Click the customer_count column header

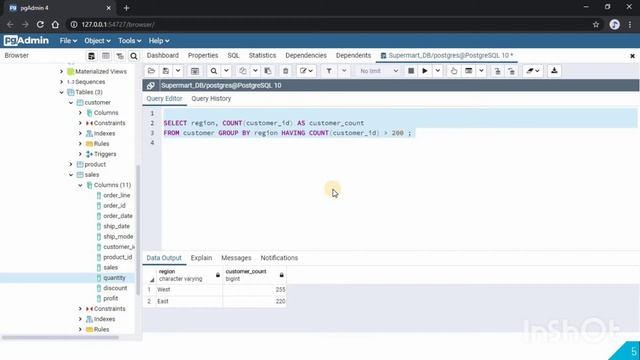[x=254, y=275]
